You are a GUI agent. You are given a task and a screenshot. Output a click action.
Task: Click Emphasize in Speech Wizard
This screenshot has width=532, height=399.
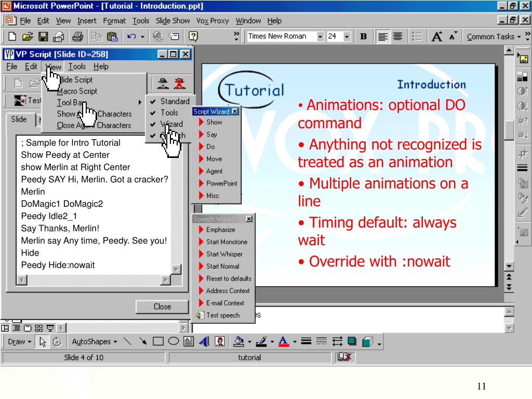pyautogui.click(x=220, y=230)
